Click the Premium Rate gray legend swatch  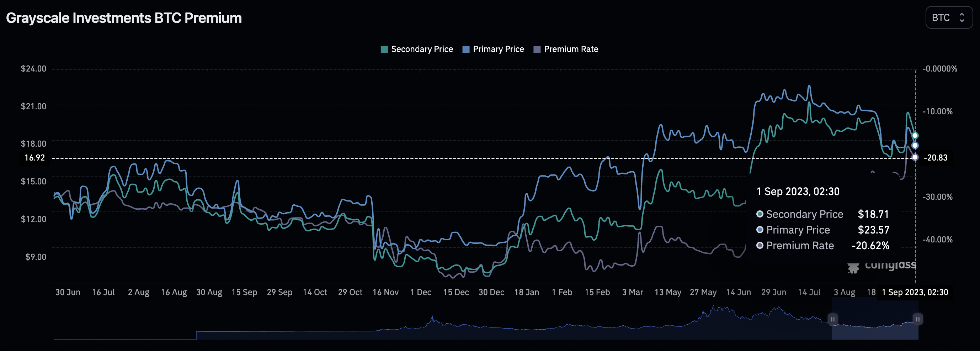click(537, 49)
